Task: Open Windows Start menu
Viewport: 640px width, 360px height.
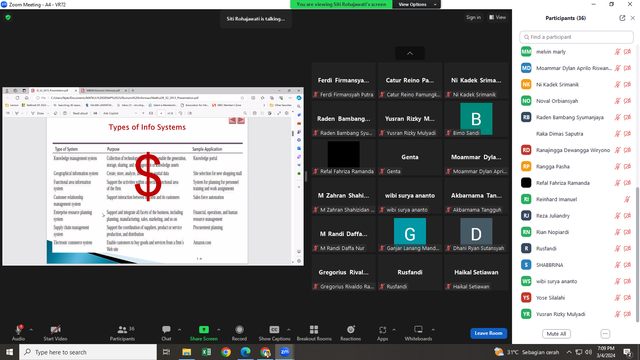Action: coord(9,352)
